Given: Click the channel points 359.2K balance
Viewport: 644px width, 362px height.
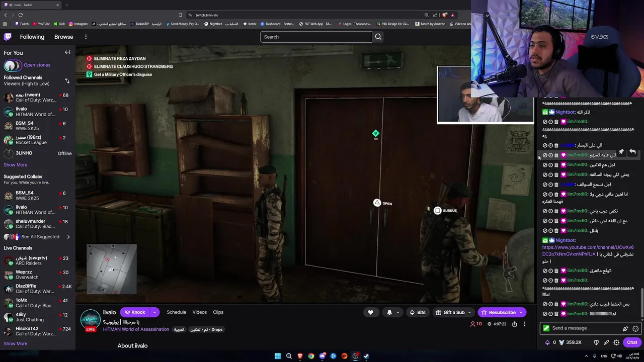Looking at the screenshot, I should (570, 342).
